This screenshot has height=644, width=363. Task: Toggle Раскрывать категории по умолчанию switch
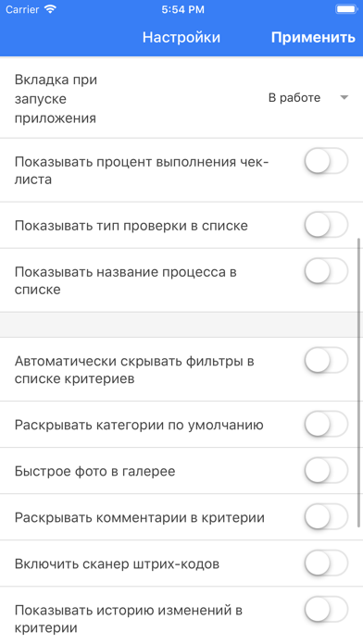click(326, 425)
